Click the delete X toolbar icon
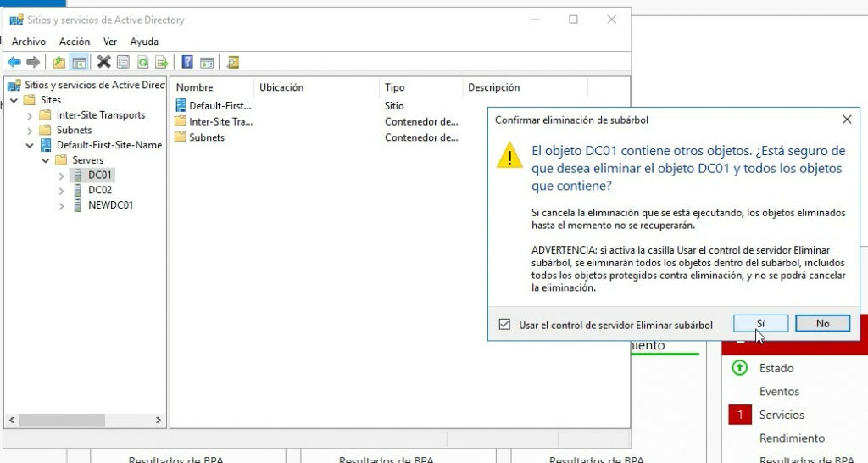 pyautogui.click(x=103, y=62)
